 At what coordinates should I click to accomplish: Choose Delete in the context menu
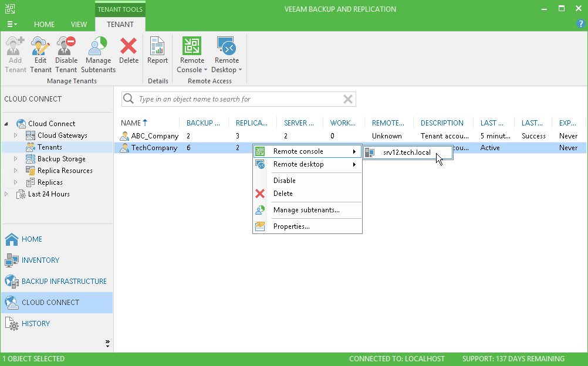click(307, 194)
